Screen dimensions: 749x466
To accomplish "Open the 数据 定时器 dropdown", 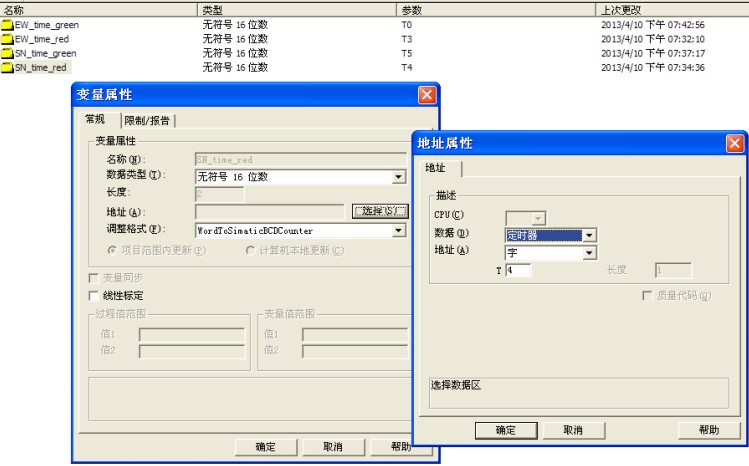I will [589, 236].
